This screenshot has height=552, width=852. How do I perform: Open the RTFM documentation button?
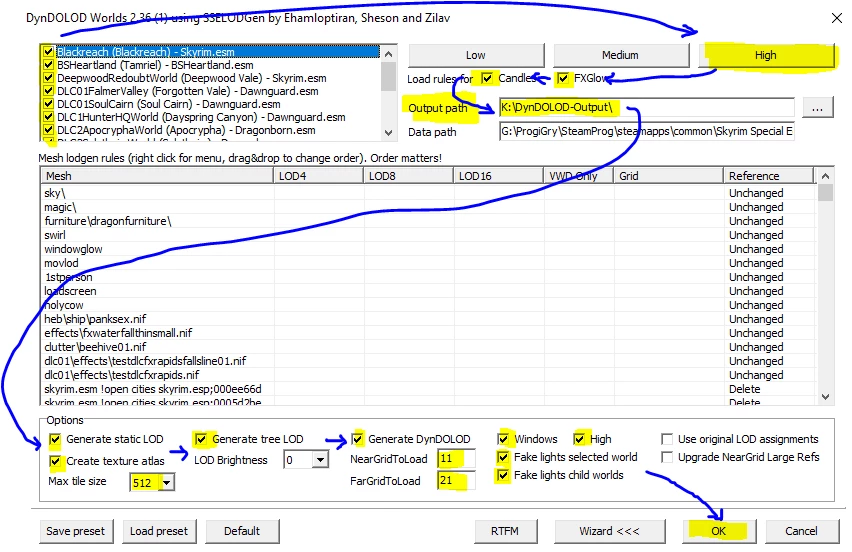click(x=505, y=531)
